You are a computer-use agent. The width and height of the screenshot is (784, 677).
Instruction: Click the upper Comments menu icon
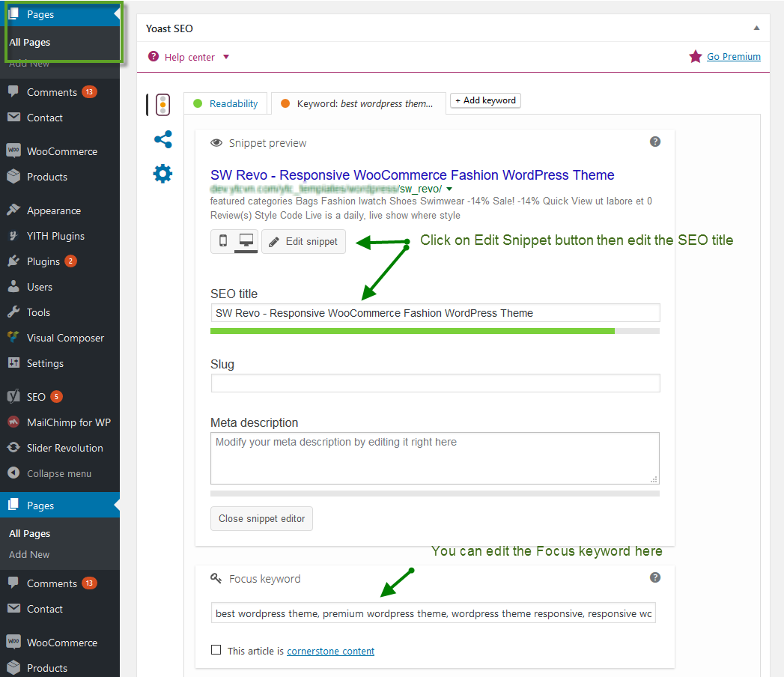click(13, 91)
